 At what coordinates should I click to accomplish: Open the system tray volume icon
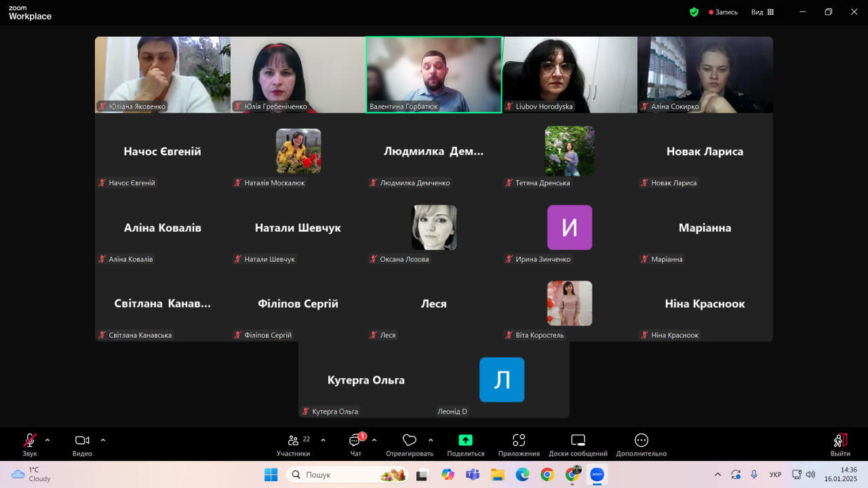[810, 474]
